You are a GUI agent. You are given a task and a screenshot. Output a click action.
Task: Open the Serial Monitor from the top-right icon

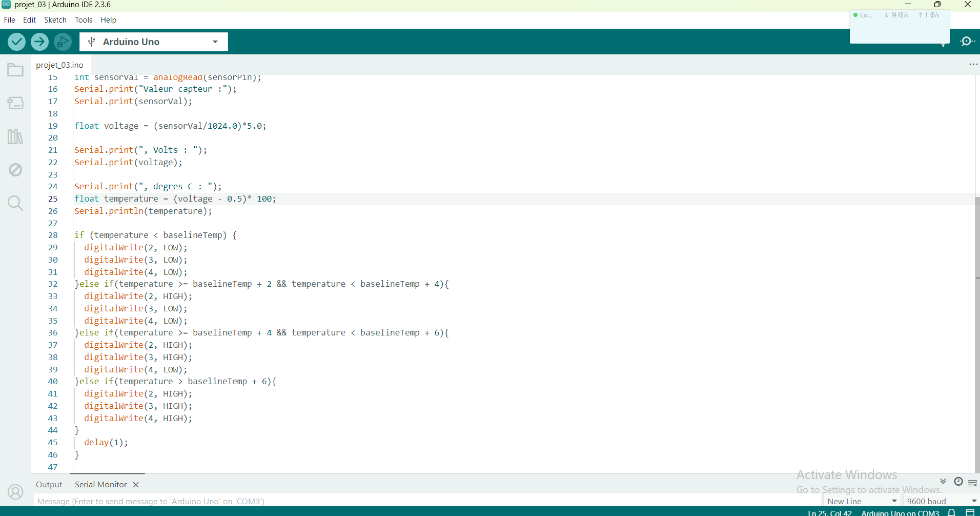pos(968,42)
